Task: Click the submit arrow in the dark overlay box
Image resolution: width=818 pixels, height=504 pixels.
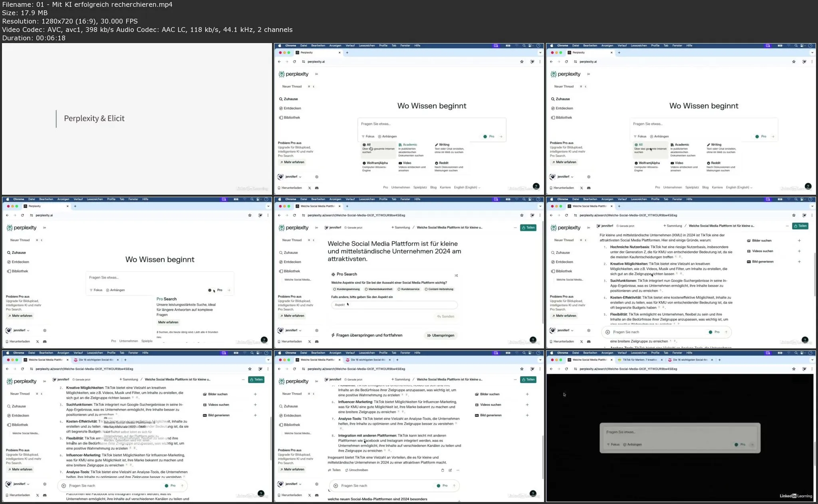Action: pyautogui.click(x=752, y=445)
